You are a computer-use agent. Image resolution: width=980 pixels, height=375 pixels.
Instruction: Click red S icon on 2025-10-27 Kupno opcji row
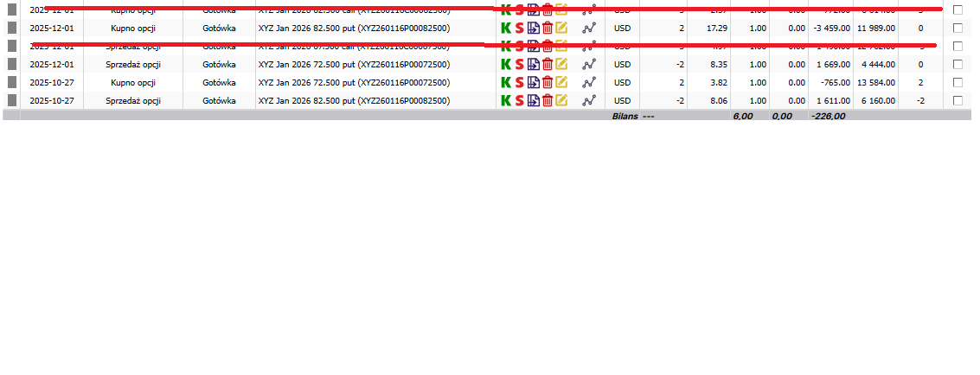click(x=519, y=82)
